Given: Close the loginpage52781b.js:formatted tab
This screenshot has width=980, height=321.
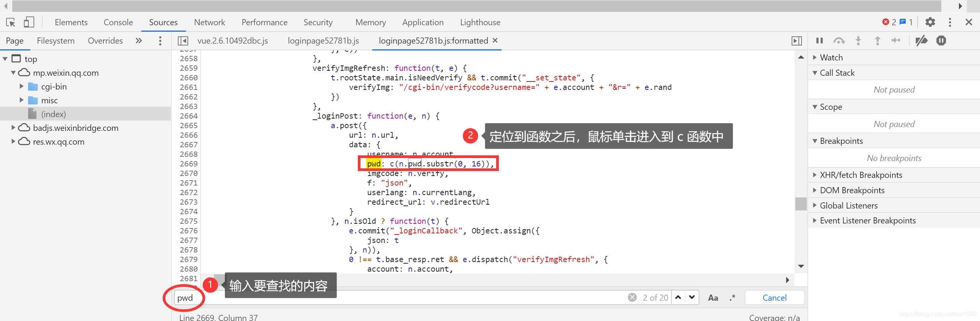Looking at the screenshot, I should (x=495, y=40).
